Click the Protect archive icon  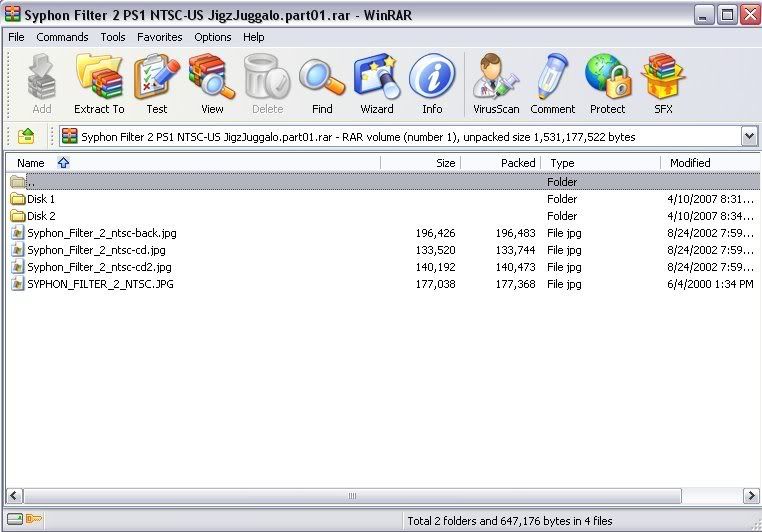pos(607,78)
